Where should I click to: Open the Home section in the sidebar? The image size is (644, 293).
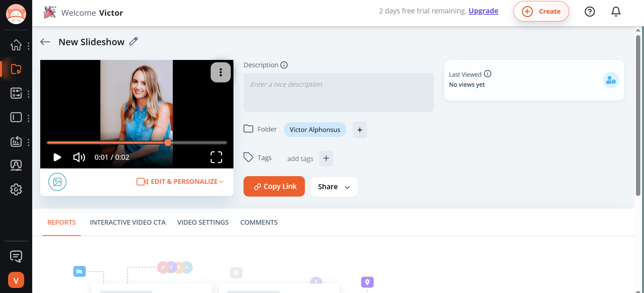[16, 45]
